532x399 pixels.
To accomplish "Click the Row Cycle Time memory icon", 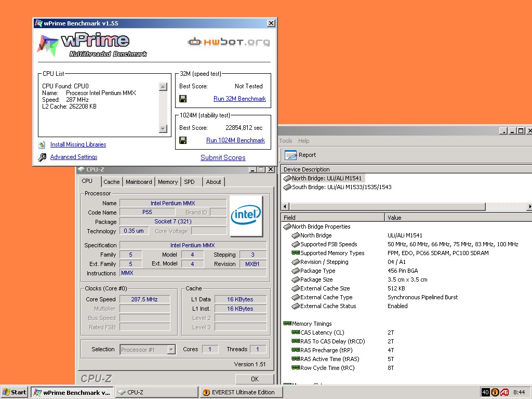I will (296, 367).
